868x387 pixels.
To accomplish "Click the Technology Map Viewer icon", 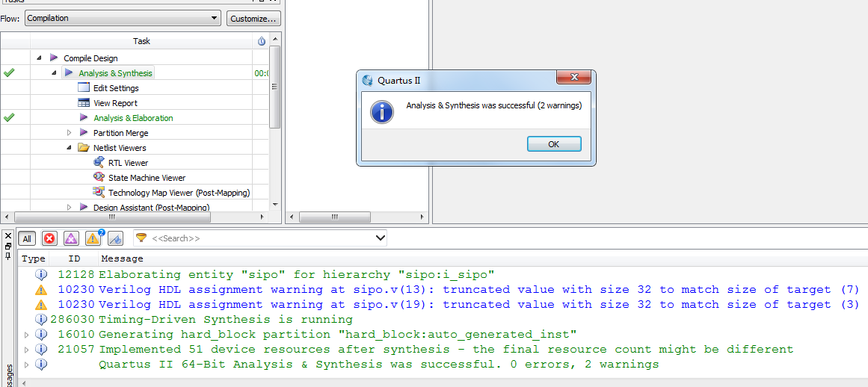I will pos(99,192).
